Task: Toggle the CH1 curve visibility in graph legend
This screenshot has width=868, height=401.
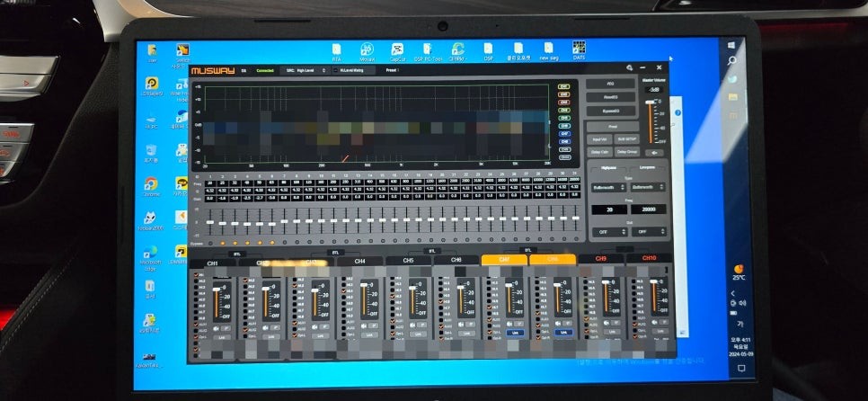Action: pyautogui.click(x=564, y=87)
